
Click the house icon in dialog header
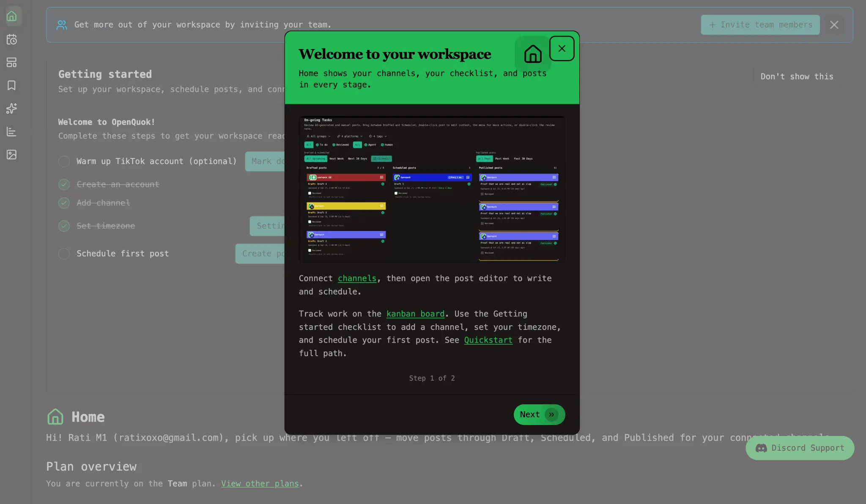[x=533, y=54]
